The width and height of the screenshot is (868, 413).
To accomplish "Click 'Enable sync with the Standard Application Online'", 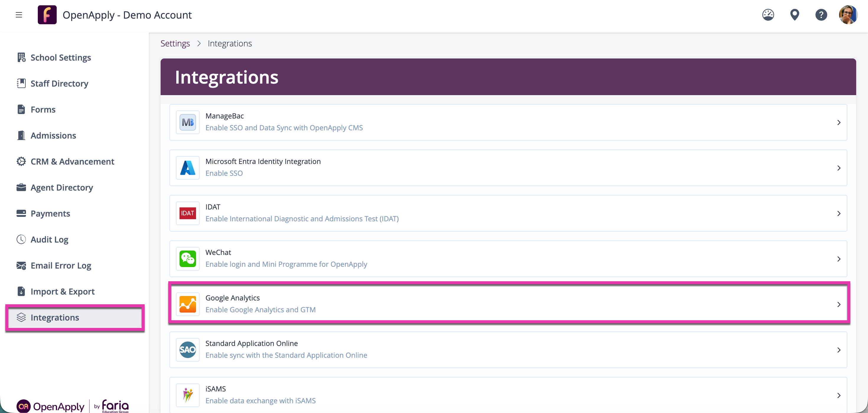I will coord(286,355).
